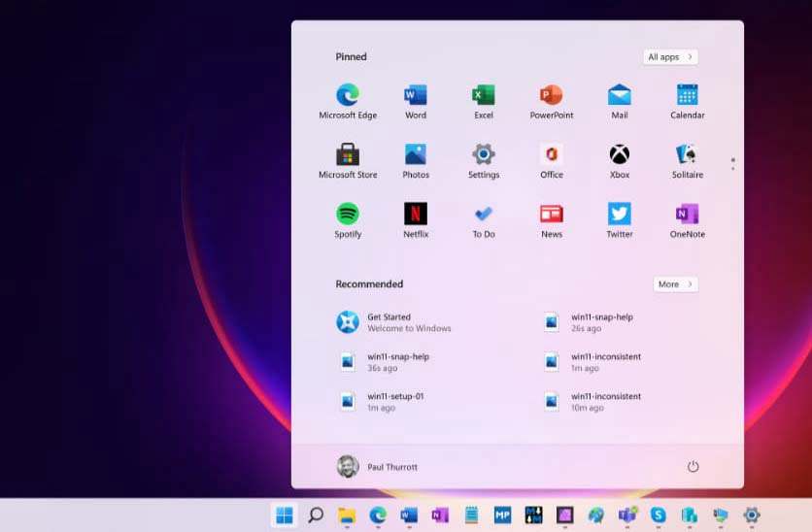Open the blue MP app on taskbar
This screenshot has height=532, width=812.
click(x=502, y=515)
